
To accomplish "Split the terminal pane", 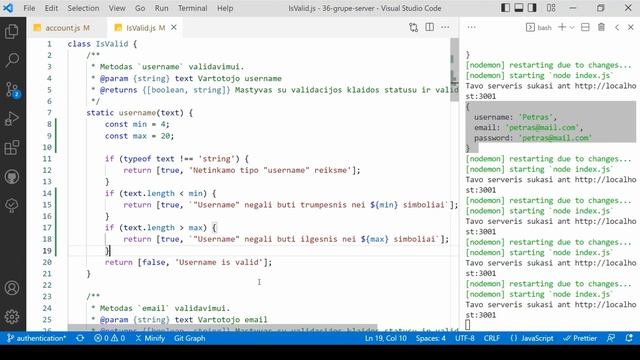I will pos(585,27).
